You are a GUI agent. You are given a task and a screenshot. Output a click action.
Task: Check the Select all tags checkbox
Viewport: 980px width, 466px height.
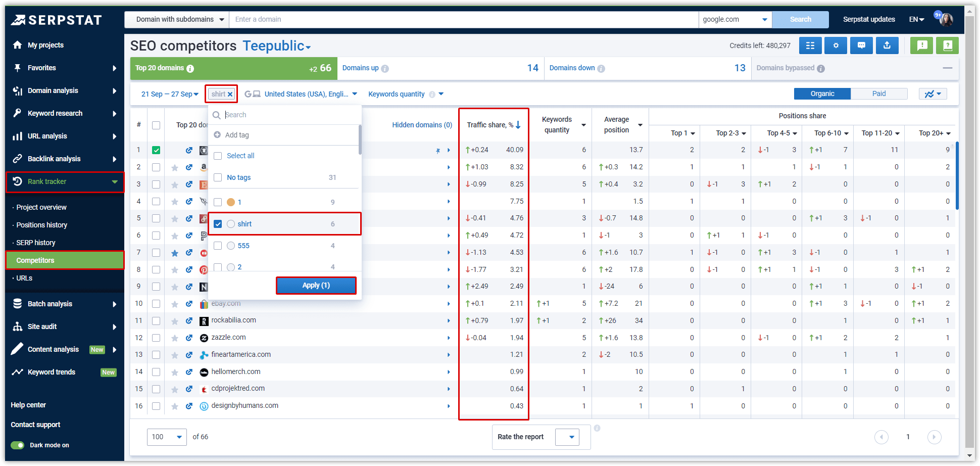[x=218, y=156]
